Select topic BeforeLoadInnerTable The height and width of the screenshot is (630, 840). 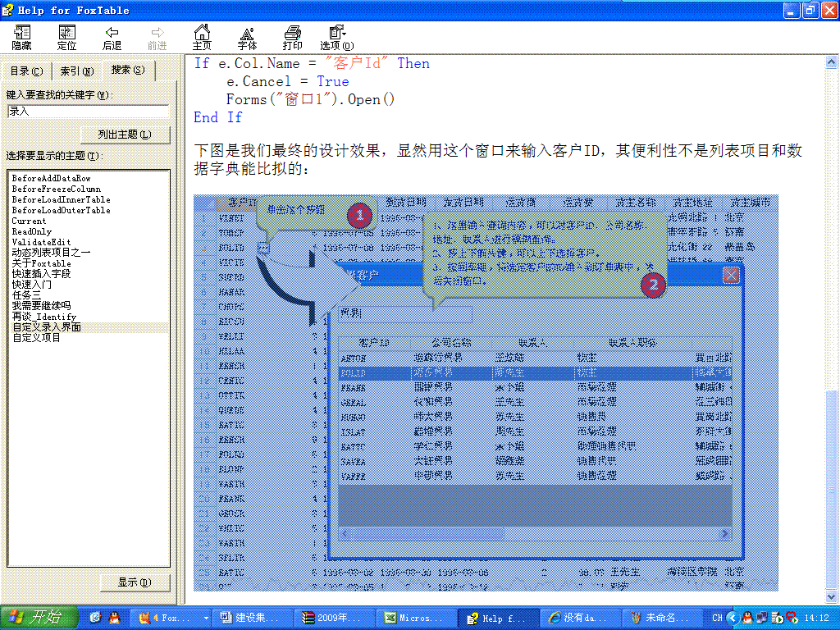click(61, 199)
